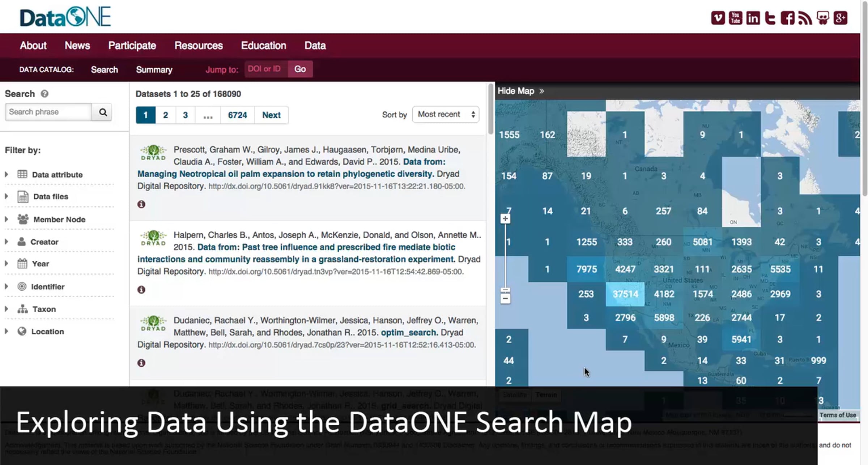Open the Sort by Most recent dropdown

(x=446, y=115)
